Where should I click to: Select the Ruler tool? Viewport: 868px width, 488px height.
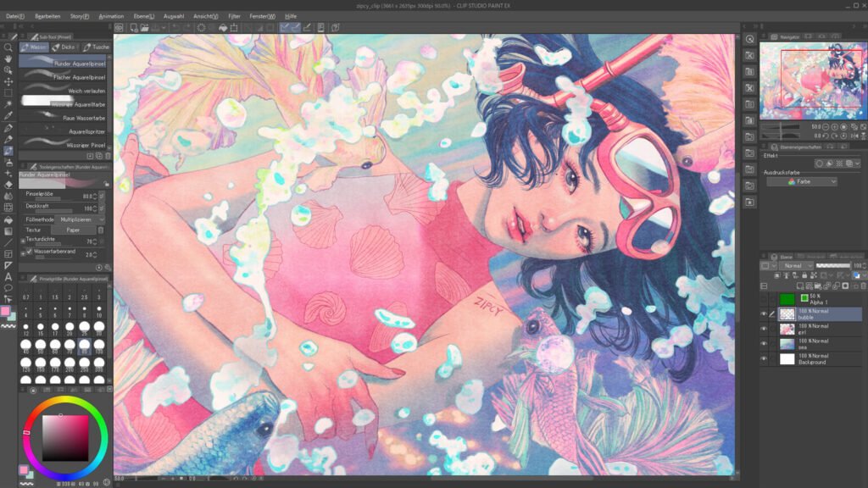click(x=8, y=265)
